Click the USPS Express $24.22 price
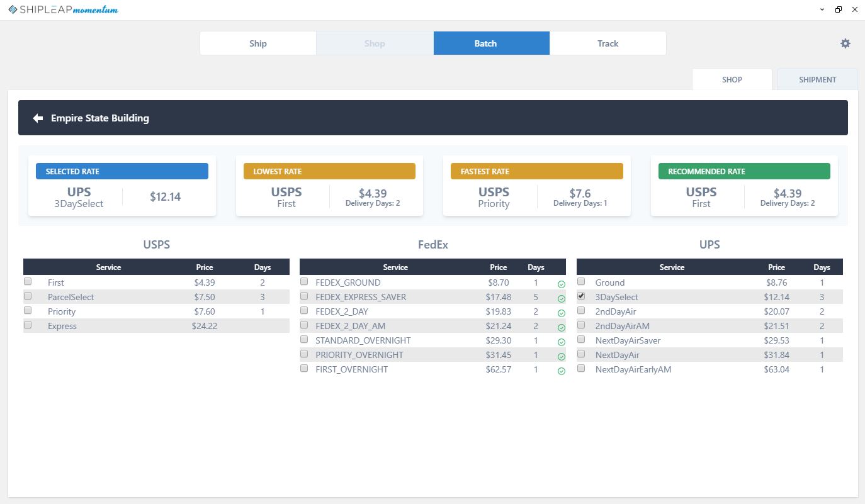This screenshot has height=504, width=865. coord(205,326)
